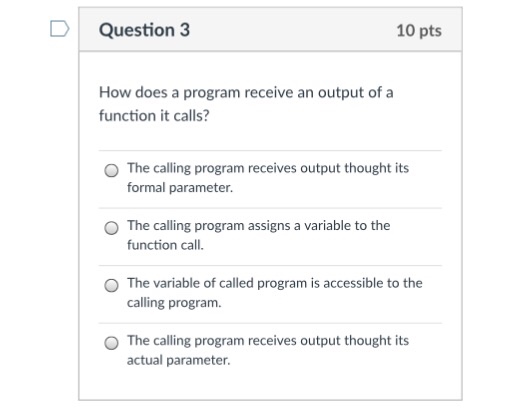Click the words 'actual parameter.'

click(178, 360)
